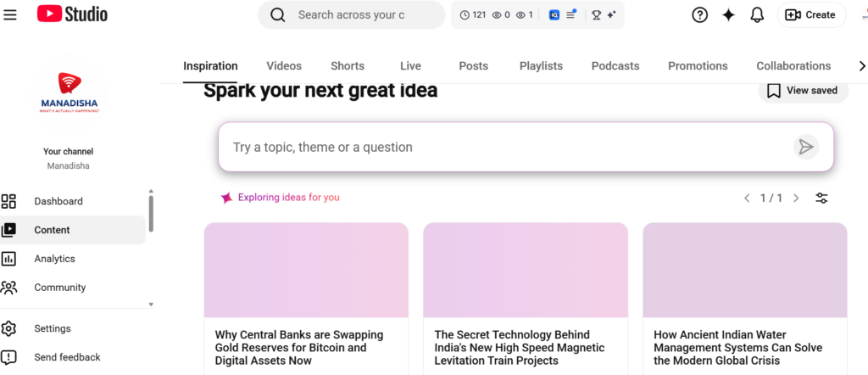The height and width of the screenshot is (375, 868).
Task: Open the Magnetic Levitation Train idea thumbnail
Action: [526, 271]
